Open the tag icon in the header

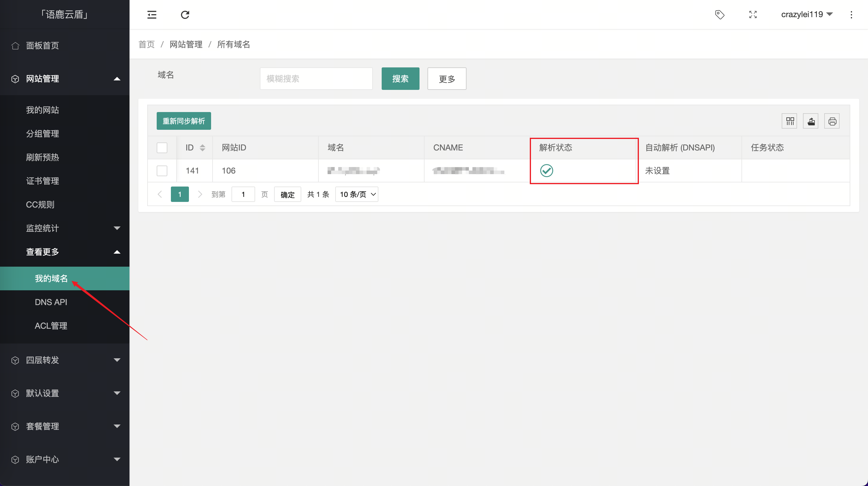point(720,14)
